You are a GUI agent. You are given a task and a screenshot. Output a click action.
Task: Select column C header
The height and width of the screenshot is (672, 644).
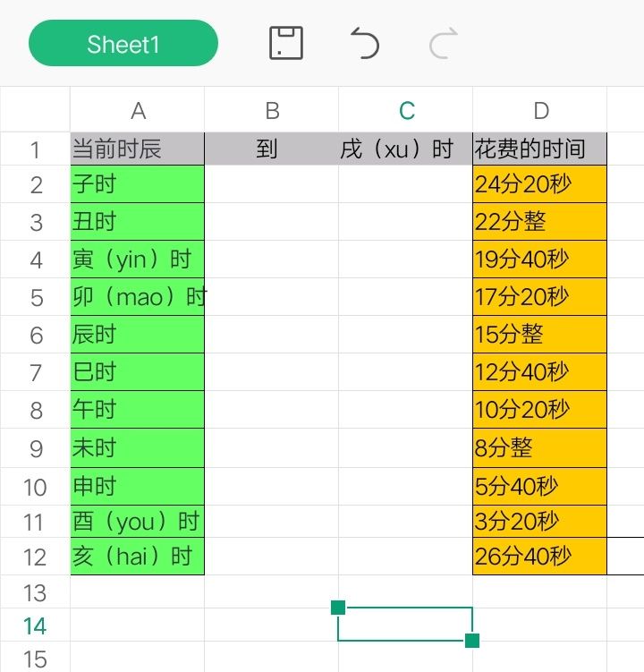click(x=406, y=111)
